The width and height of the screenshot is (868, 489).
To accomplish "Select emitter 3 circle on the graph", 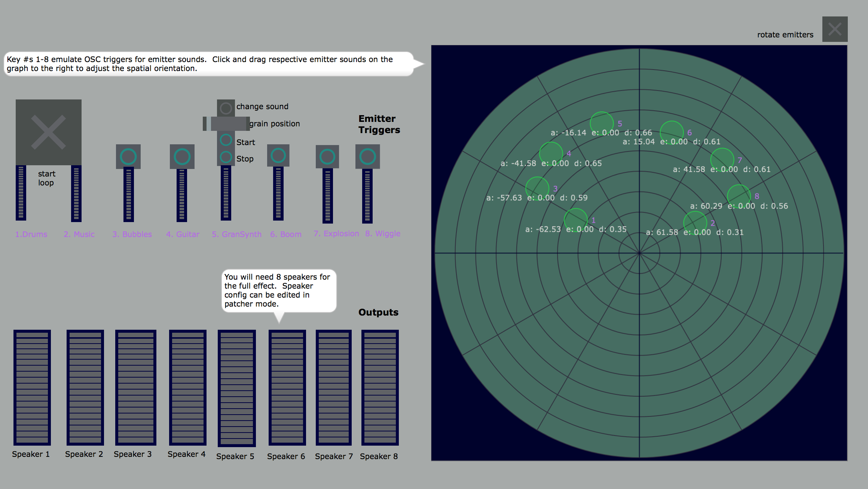I will click(x=537, y=188).
